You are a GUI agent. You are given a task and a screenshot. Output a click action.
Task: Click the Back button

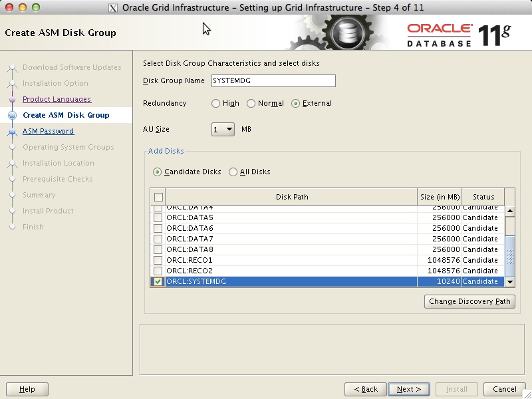(366, 389)
